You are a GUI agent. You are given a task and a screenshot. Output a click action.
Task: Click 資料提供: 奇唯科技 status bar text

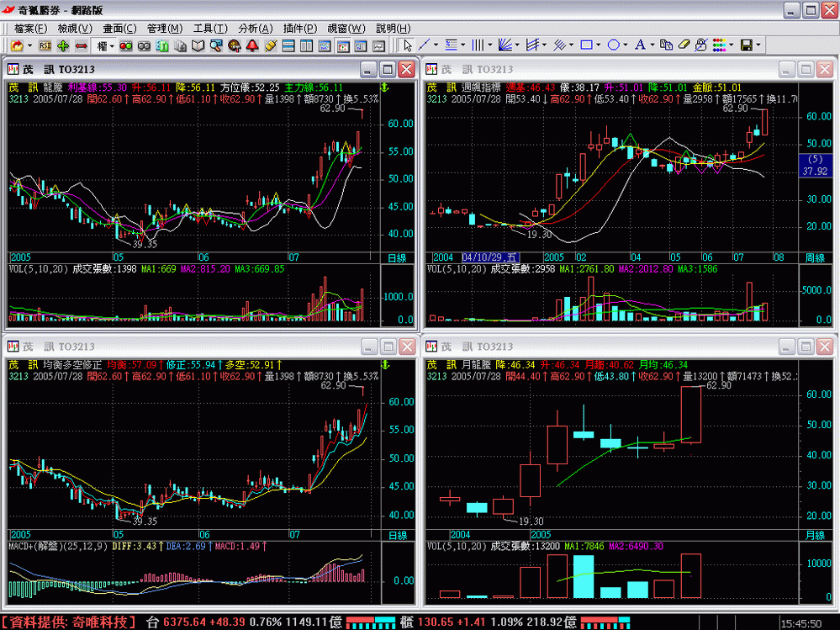coord(69,622)
